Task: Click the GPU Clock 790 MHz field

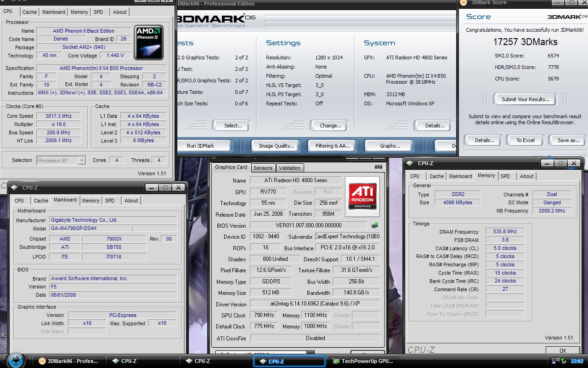Action: click(264, 316)
